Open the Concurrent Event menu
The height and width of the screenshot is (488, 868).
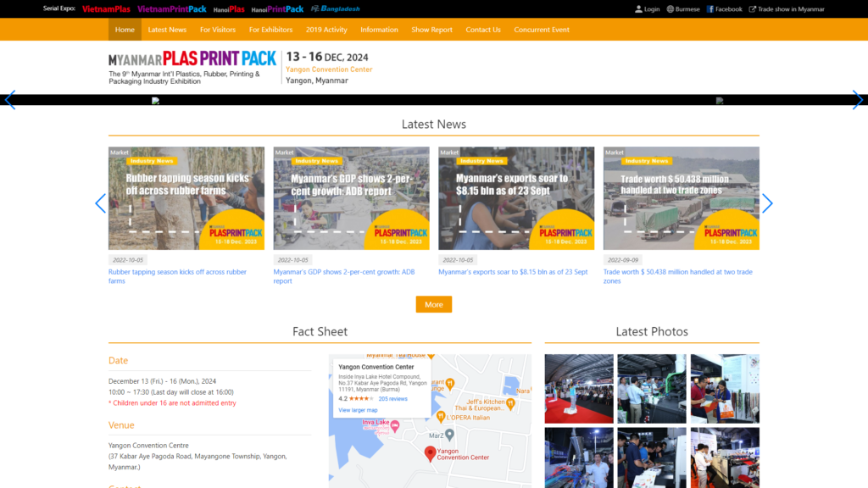542,30
